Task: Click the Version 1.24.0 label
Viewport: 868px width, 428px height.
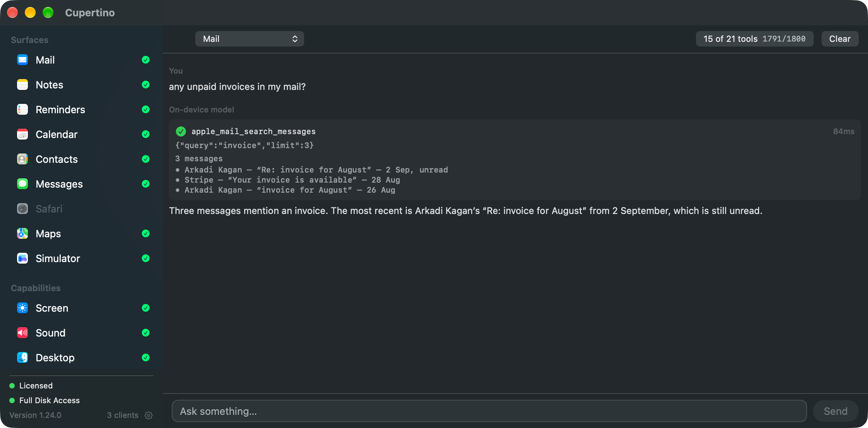Action: coord(35,415)
